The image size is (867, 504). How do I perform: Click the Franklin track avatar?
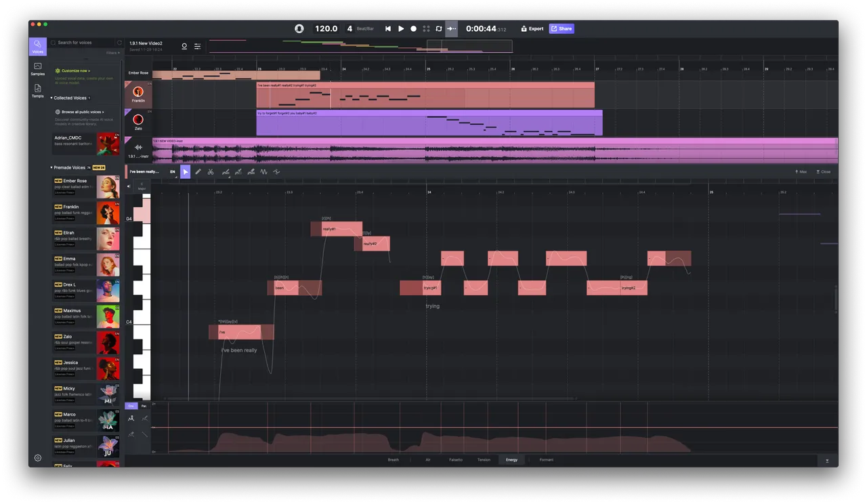point(138,91)
